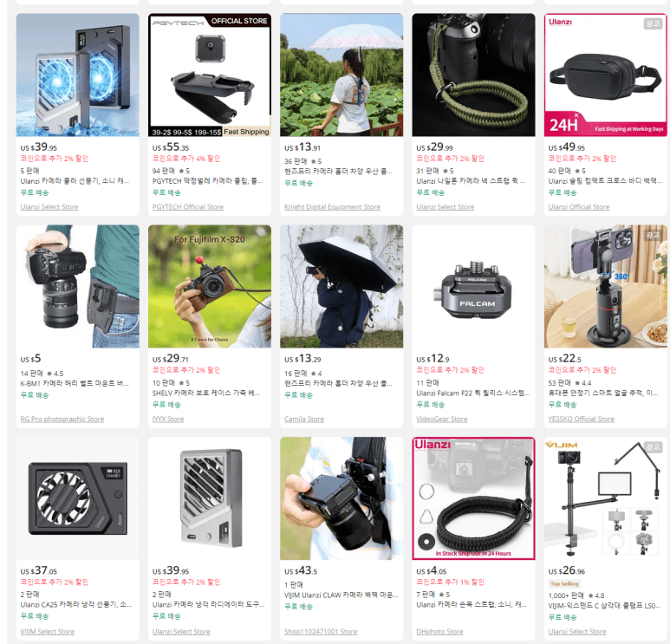Open the RG Pro photographic Store link
This screenshot has height=644, width=670.
62,419
